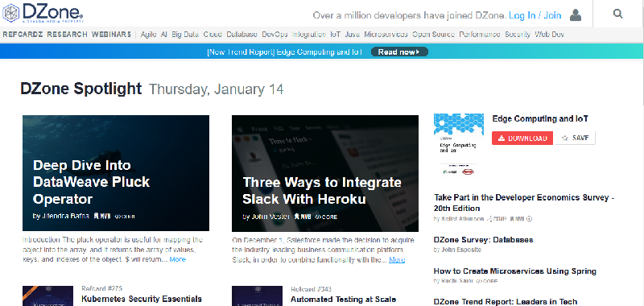
Task: Open DZone Trend Report: Leaders in Tech
Action: tap(506, 302)
